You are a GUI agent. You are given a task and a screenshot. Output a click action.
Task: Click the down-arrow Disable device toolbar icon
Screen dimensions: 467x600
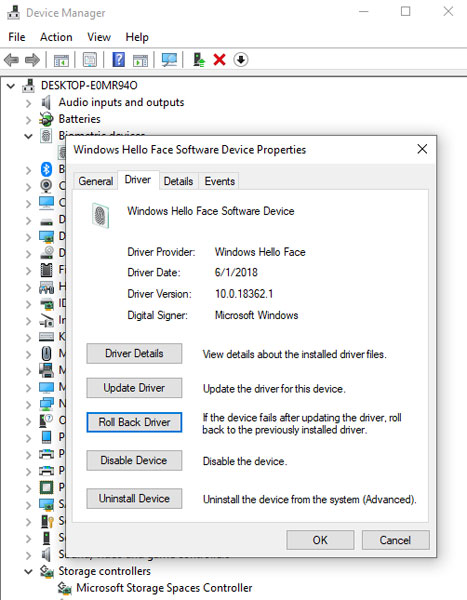tap(240, 60)
